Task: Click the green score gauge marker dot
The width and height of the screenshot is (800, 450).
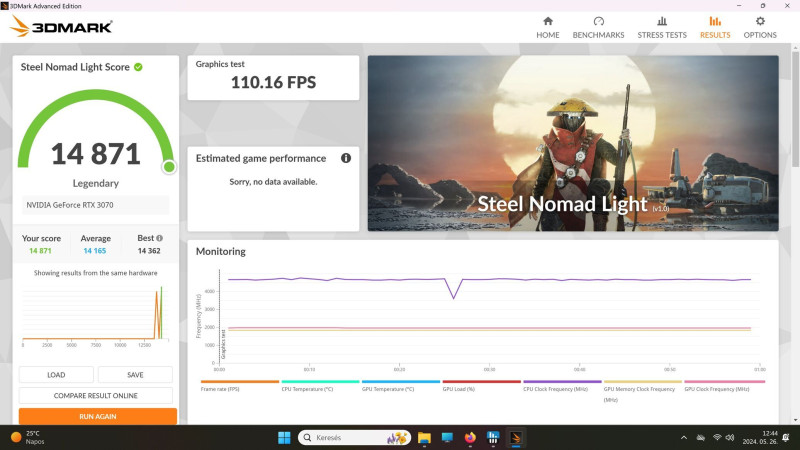Action: [169, 167]
